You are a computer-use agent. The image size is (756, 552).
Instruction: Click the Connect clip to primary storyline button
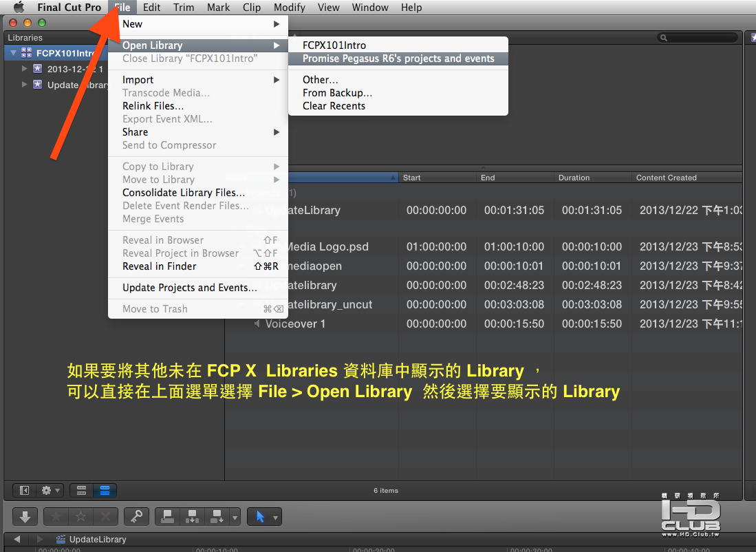[167, 517]
